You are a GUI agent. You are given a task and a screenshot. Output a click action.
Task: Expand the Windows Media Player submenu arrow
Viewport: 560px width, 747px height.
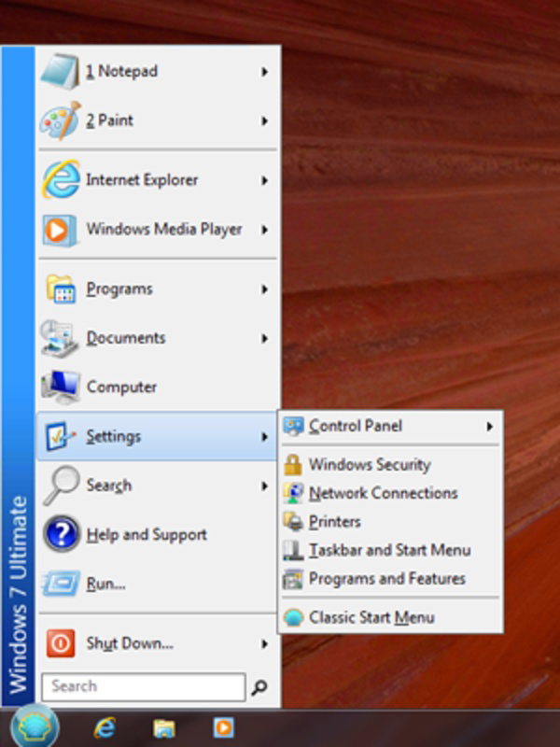pos(264,230)
